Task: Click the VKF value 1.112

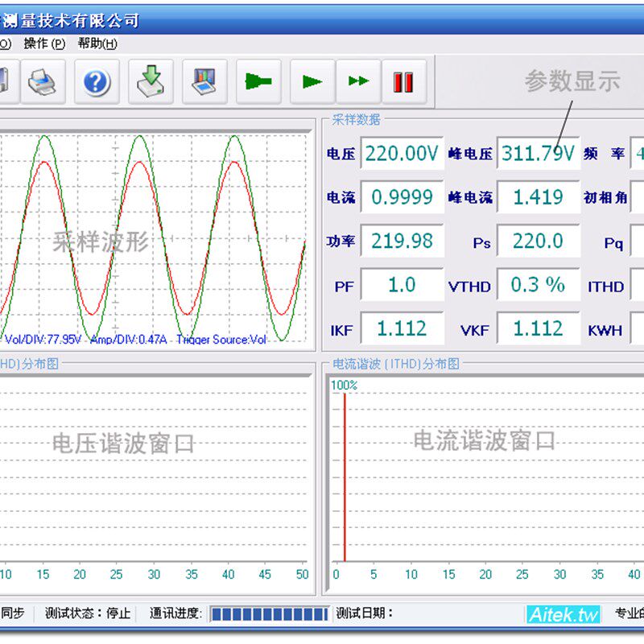Action: pyautogui.click(x=539, y=328)
